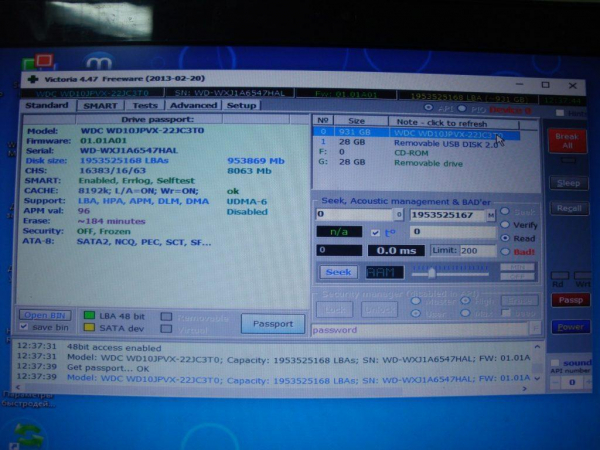Image resolution: width=600 pixels, height=450 pixels.
Task: Click the start LBA input field
Action: [x=354, y=214]
